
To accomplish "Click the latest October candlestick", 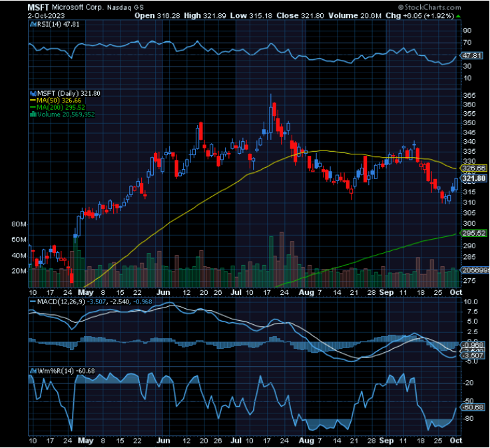I will pos(456,184).
